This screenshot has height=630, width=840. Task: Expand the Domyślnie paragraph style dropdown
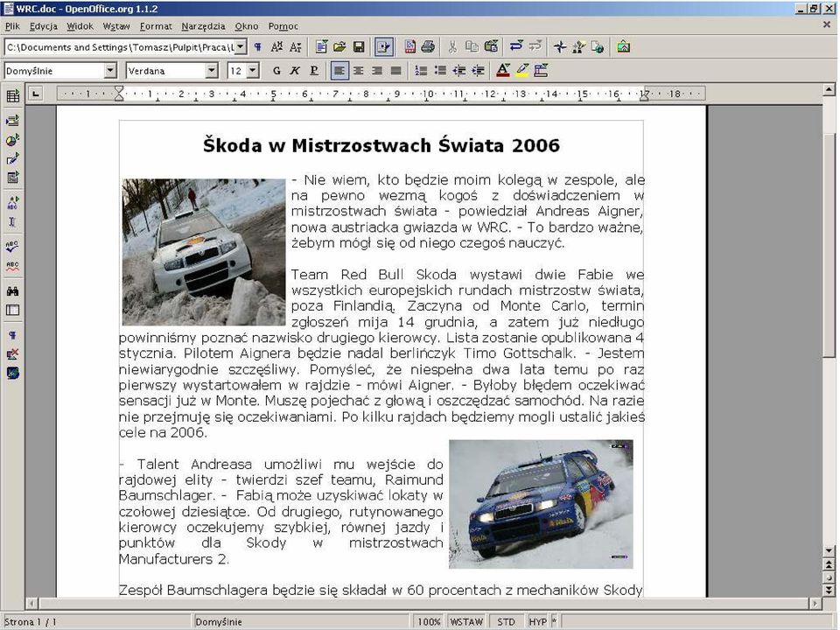[x=110, y=71]
